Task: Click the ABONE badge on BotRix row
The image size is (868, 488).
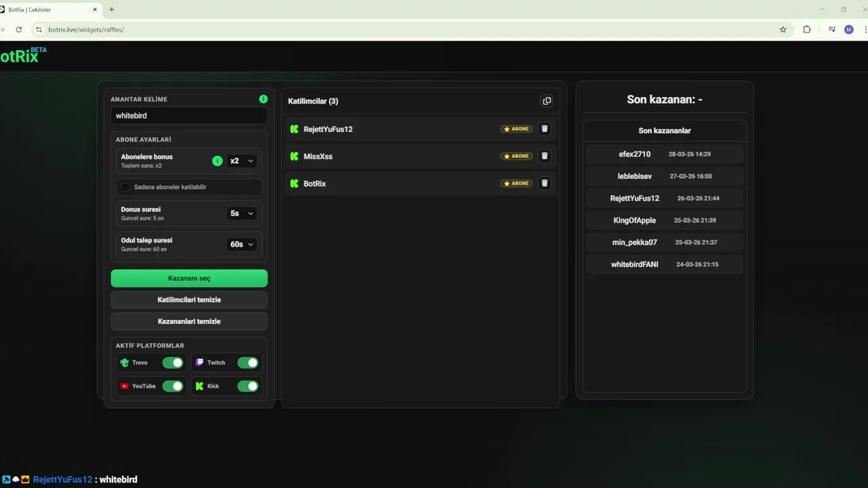Action: pyautogui.click(x=517, y=183)
